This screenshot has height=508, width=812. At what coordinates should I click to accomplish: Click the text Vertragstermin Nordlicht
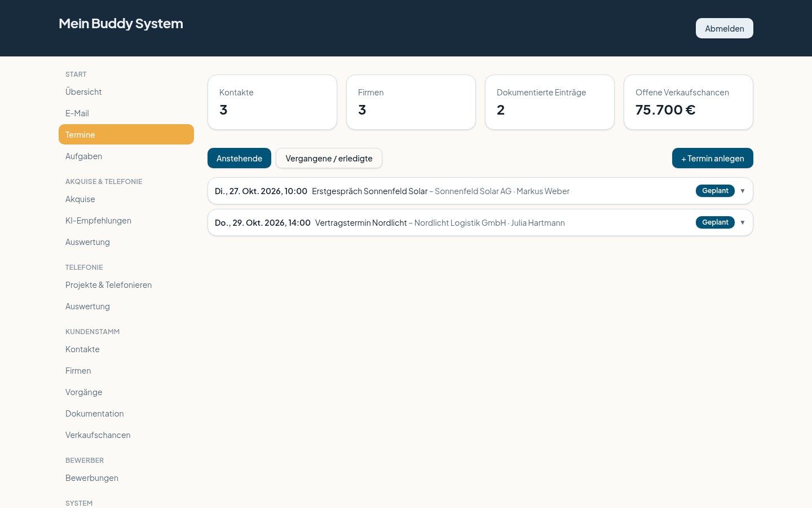[x=361, y=222]
